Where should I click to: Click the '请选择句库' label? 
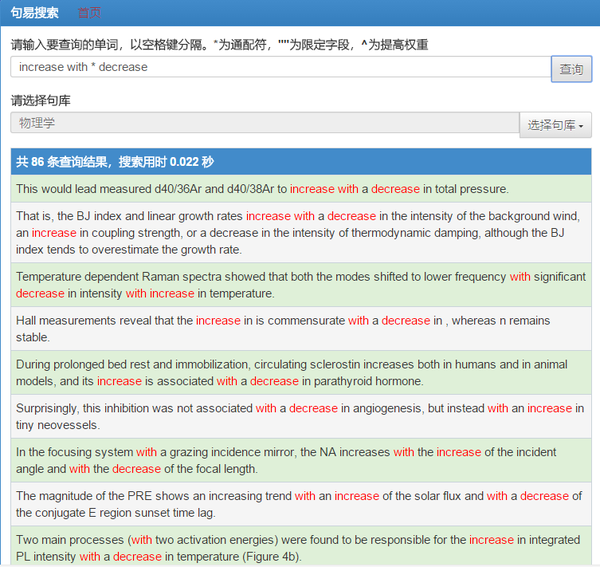41,101
